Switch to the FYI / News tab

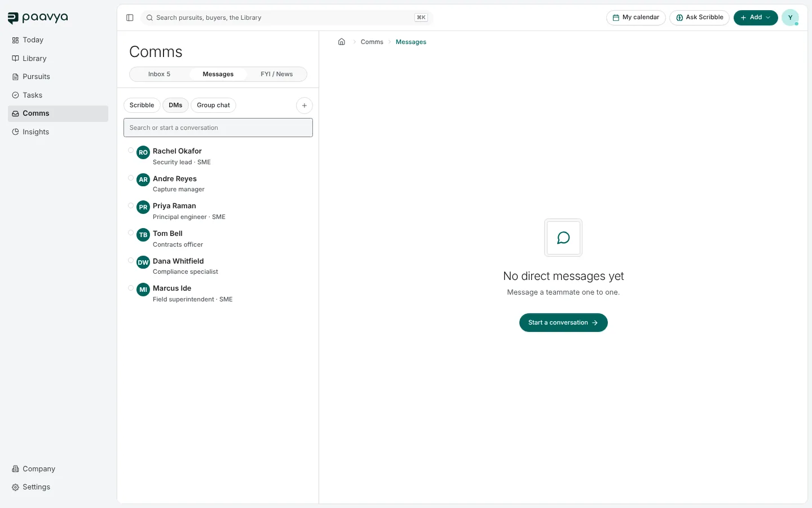(277, 74)
